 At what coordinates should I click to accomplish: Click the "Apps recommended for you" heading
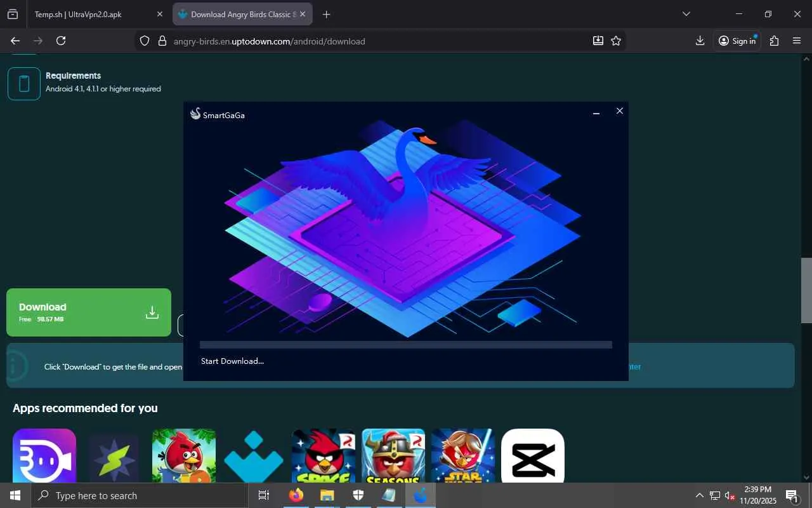[85, 408]
